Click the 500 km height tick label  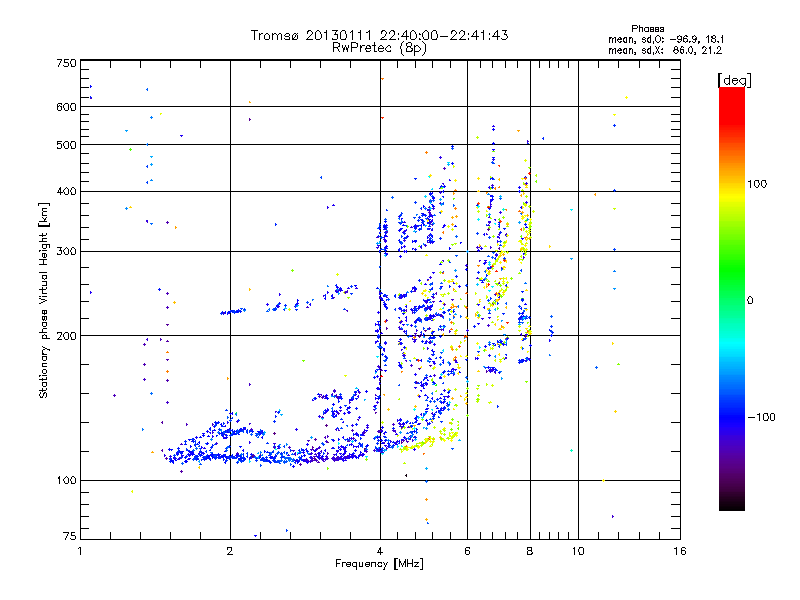(x=66, y=145)
